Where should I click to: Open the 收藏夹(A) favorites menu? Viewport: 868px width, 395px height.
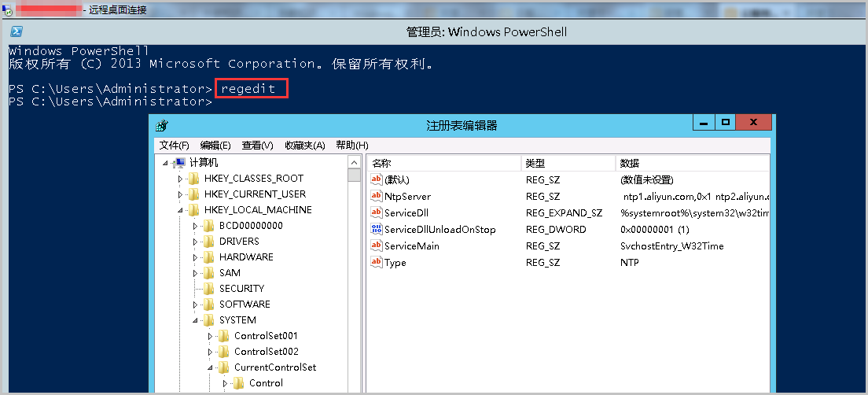(x=304, y=146)
